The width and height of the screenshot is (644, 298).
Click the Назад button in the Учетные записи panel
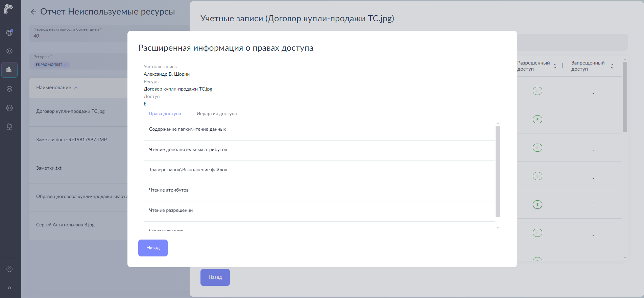215,277
